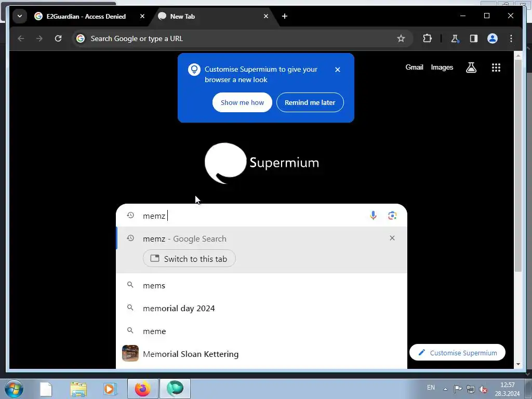Open the blank document taskbar icon
The image size is (532, 399).
pos(46,389)
